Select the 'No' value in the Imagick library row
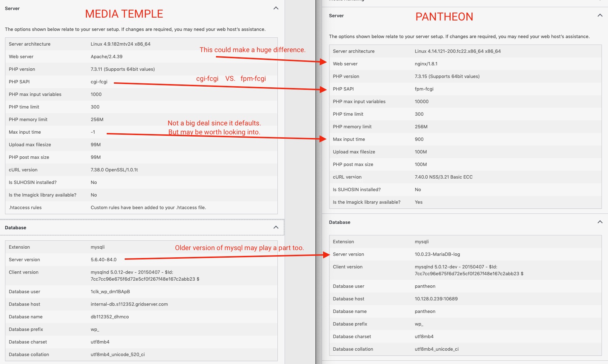 tap(94, 195)
